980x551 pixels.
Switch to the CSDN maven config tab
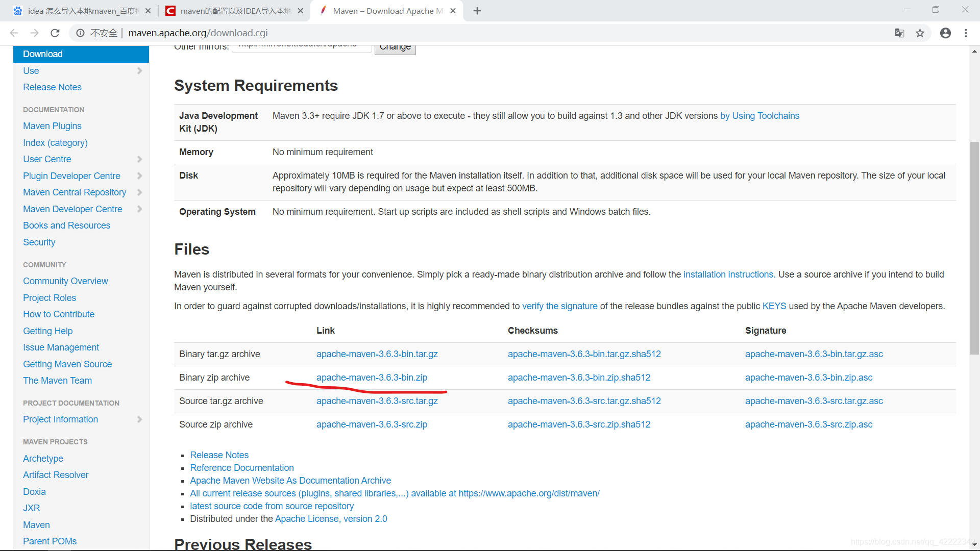pyautogui.click(x=234, y=11)
